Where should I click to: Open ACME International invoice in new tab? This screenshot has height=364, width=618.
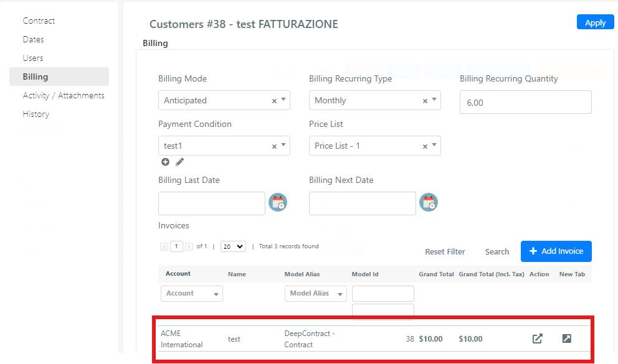[x=566, y=338]
